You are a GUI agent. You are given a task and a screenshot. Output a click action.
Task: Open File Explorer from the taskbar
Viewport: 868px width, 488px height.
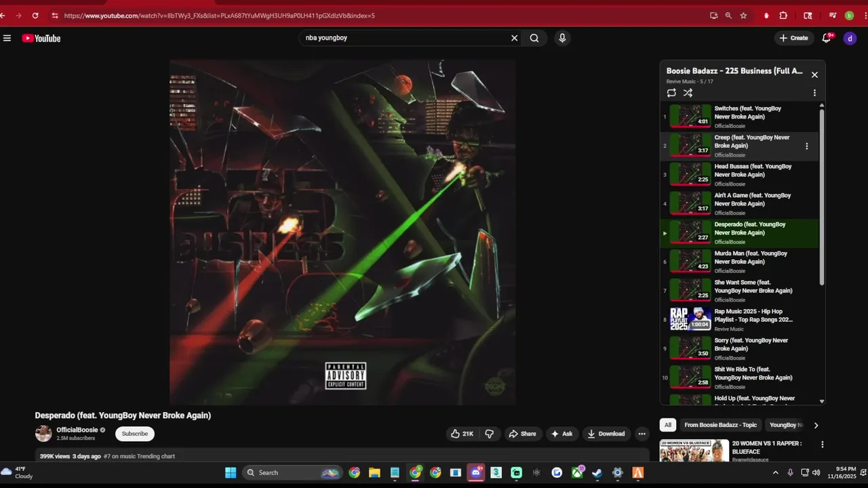(374, 472)
